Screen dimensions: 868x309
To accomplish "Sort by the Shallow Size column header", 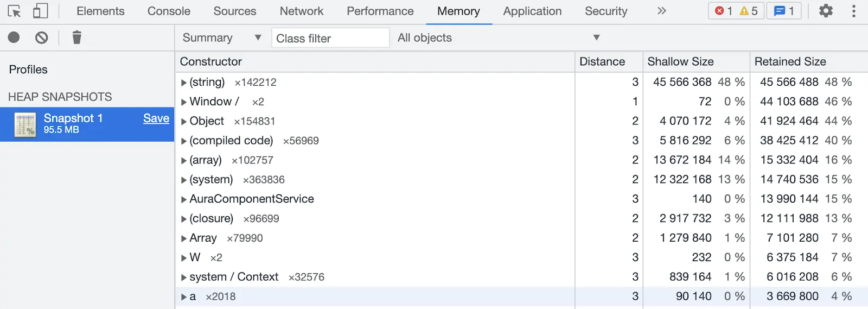I will click(x=697, y=62).
